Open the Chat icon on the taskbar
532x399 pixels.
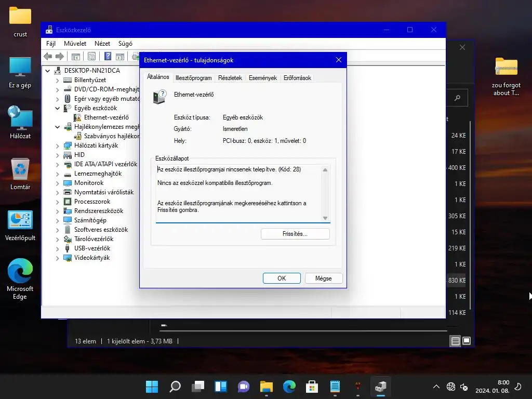(x=244, y=387)
